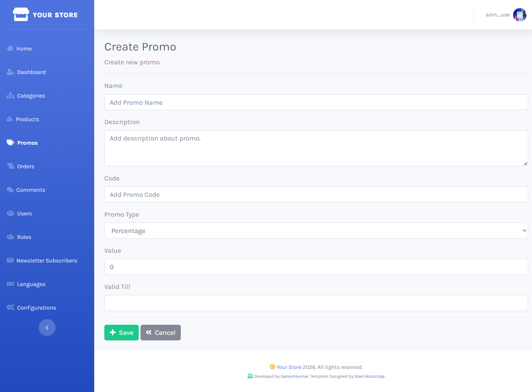Go to Users section
532x392 pixels.
pos(24,214)
